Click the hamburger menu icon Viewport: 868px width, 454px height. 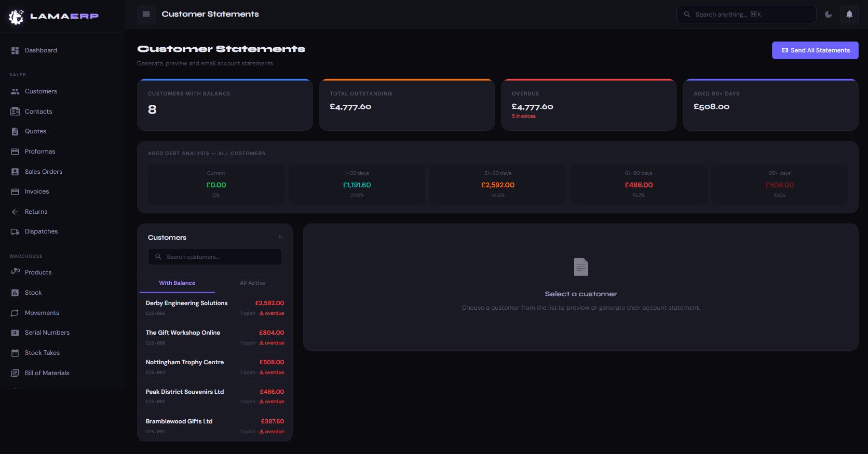pos(146,15)
